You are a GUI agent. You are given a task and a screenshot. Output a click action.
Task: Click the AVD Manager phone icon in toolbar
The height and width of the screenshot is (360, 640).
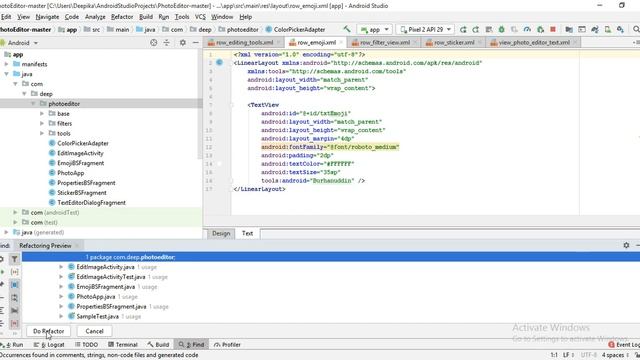click(608, 29)
